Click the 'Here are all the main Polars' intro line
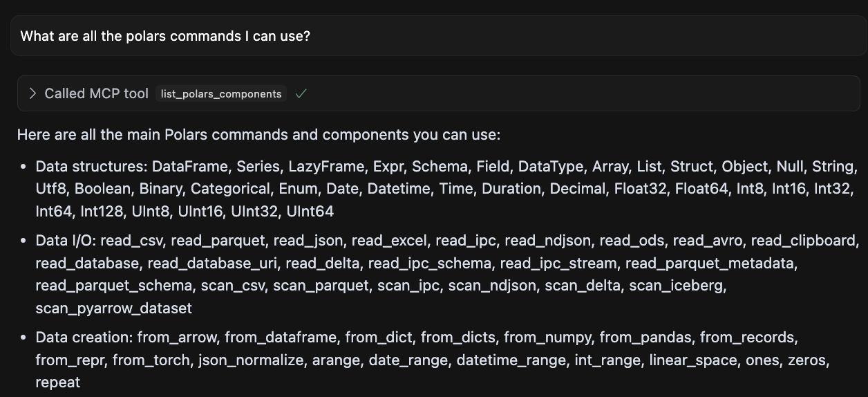The width and height of the screenshot is (868, 397). (x=258, y=134)
